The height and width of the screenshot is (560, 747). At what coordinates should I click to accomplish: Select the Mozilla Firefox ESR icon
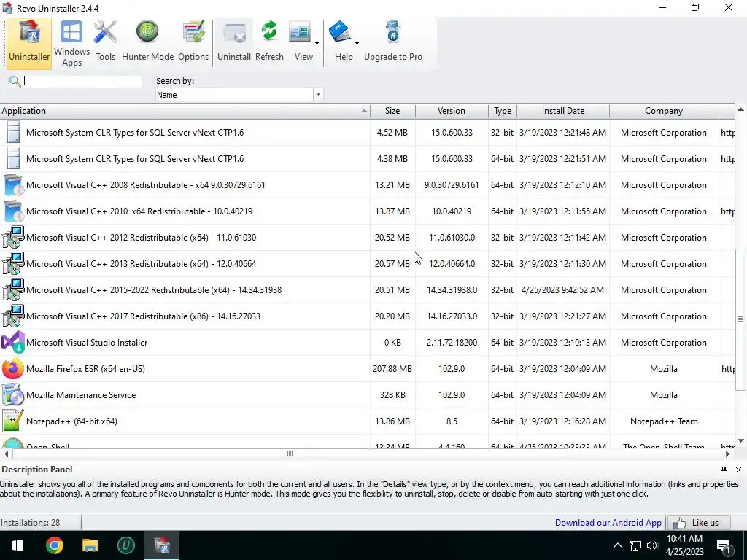click(x=13, y=368)
